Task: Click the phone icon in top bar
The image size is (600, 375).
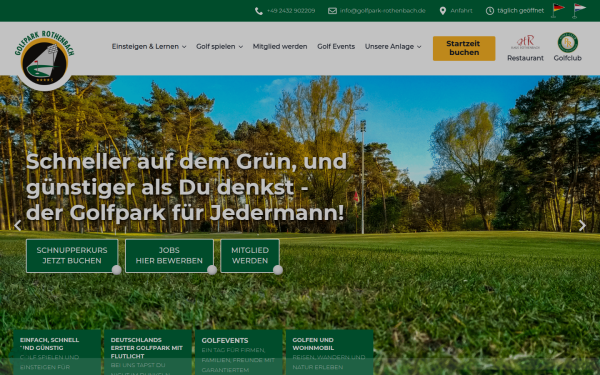Action: click(259, 11)
